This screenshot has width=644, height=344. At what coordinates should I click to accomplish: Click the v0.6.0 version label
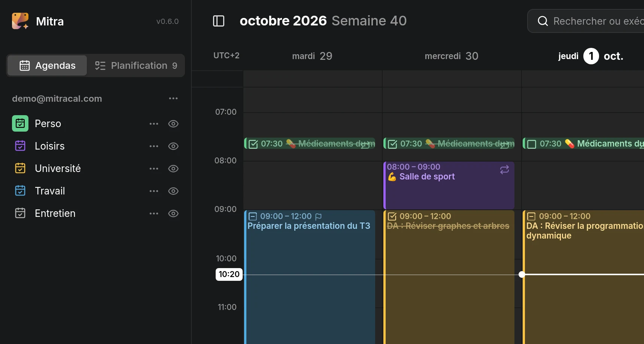coord(167,21)
